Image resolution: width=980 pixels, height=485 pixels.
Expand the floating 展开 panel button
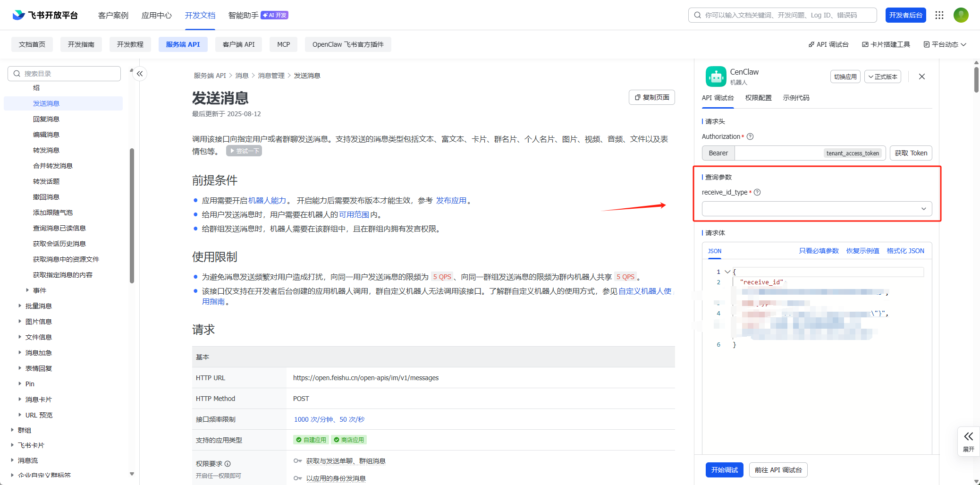click(x=968, y=441)
